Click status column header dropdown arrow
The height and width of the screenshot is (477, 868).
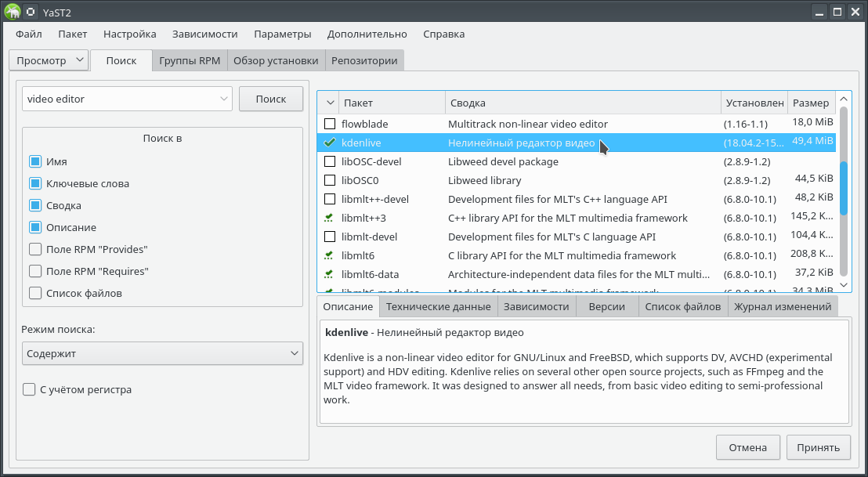click(x=330, y=103)
